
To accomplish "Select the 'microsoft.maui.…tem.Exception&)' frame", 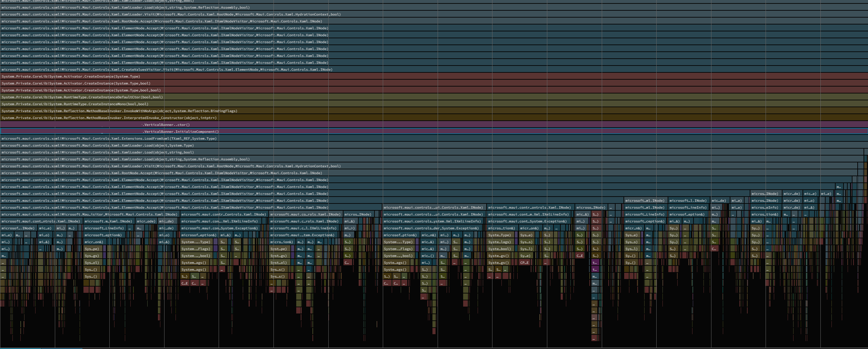I will point(303,235).
